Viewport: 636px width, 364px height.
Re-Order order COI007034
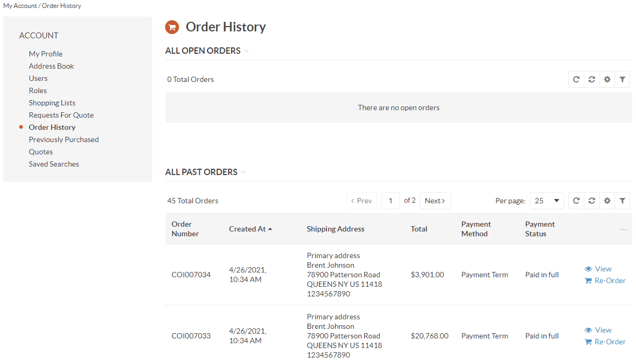[605, 280]
